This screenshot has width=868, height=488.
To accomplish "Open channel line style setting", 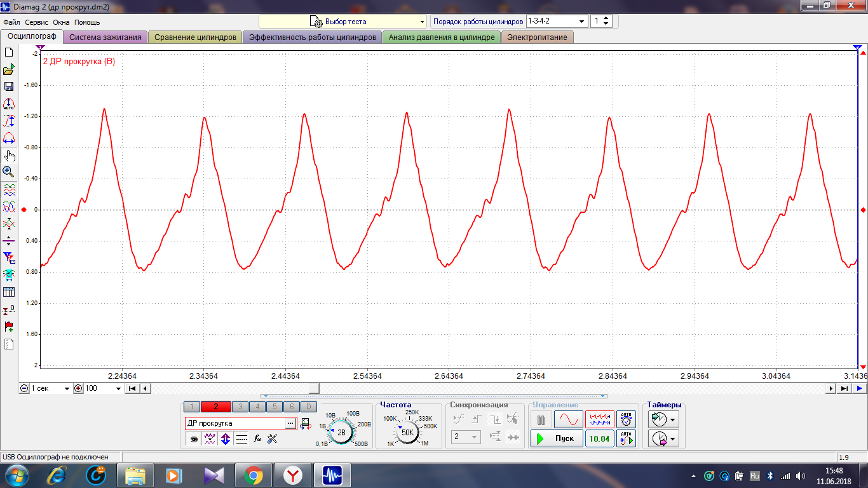I will [241, 438].
